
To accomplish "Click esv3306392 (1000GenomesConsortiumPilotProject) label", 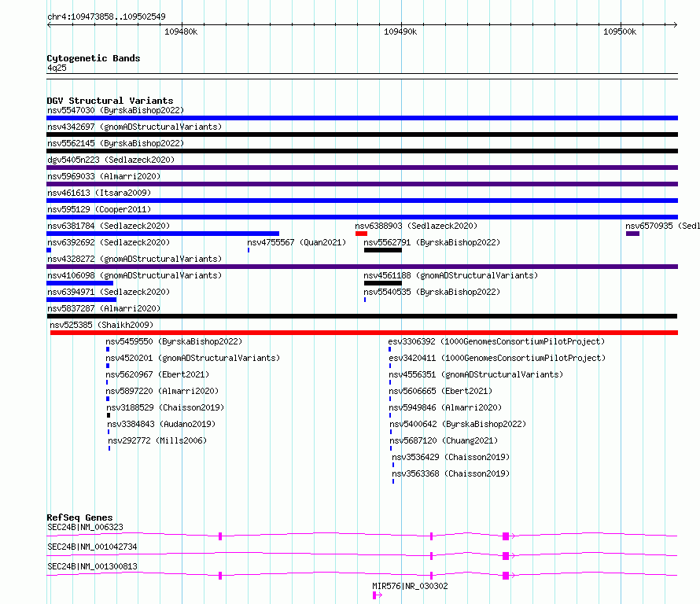I will (496, 341).
